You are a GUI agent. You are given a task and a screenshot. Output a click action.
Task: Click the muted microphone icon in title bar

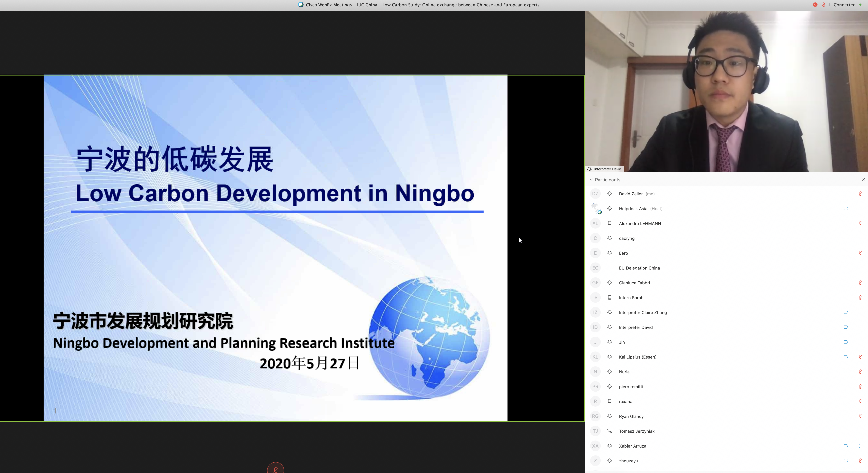(x=823, y=5)
